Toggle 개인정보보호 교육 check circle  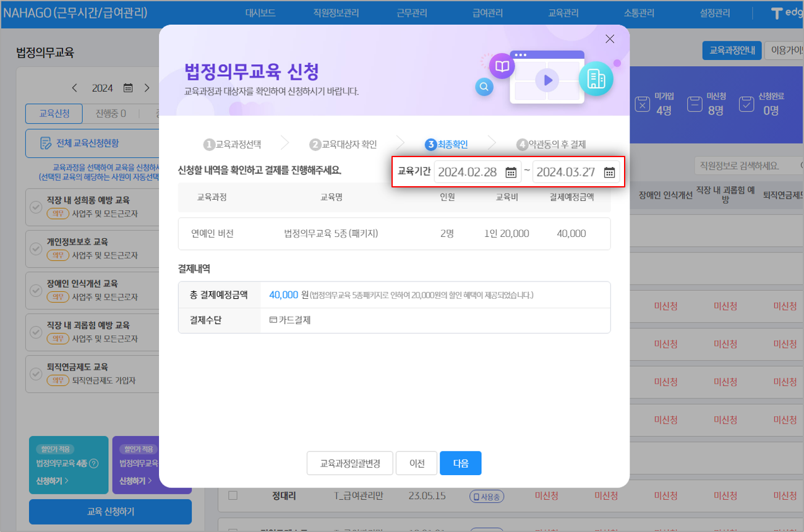pos(36,249)
